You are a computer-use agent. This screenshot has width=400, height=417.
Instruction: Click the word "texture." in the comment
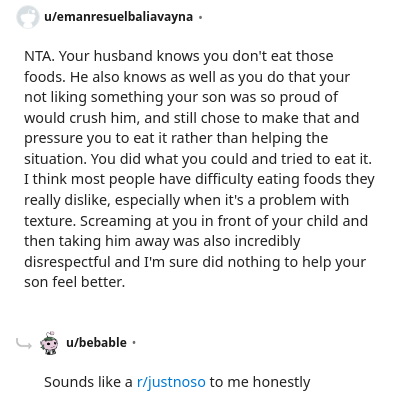click(50, 221)
